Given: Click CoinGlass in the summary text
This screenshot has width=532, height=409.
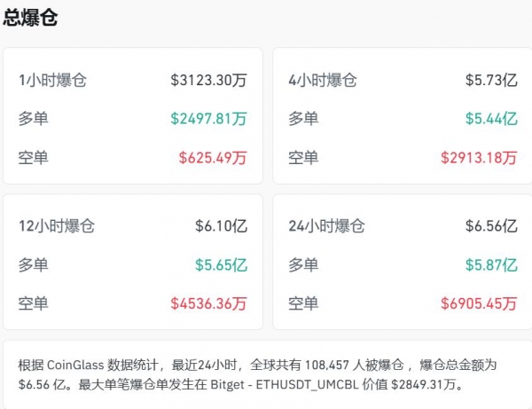Looking at the screenshot, I should 75,366.
